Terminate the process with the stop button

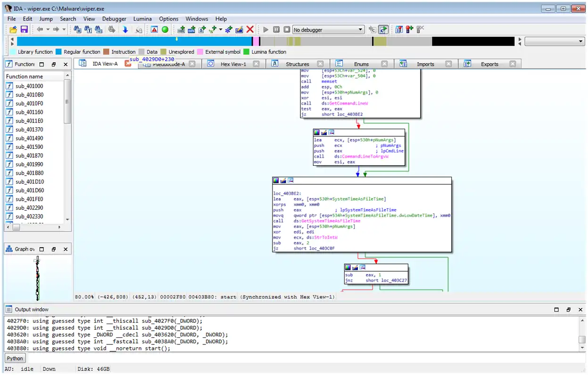[x=287, y=30]
